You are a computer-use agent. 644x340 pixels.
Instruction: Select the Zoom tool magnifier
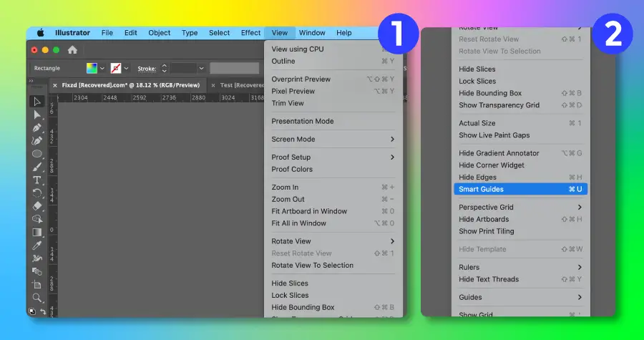click(x=37, y=298)
